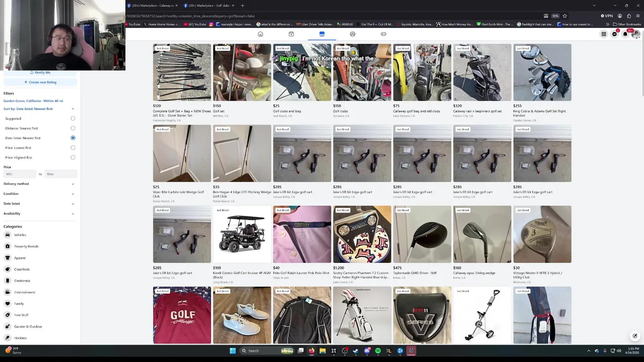Screen dimensions: 644x362
Task: Change location Garden Grove, California
Action: coord(33,101)
